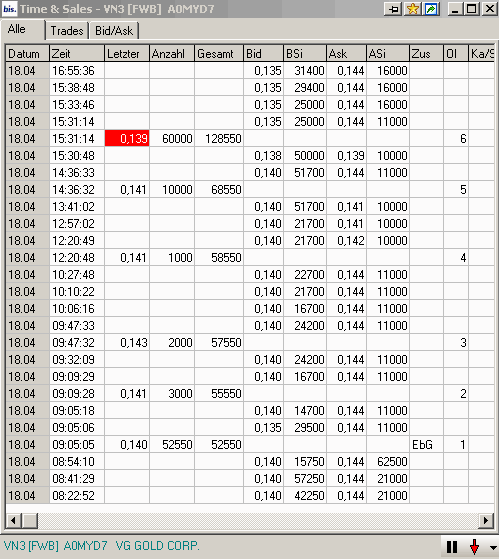The image size is (499, 559).
Task: Click the Anzahl value 3000
Action: click(172, 394)
